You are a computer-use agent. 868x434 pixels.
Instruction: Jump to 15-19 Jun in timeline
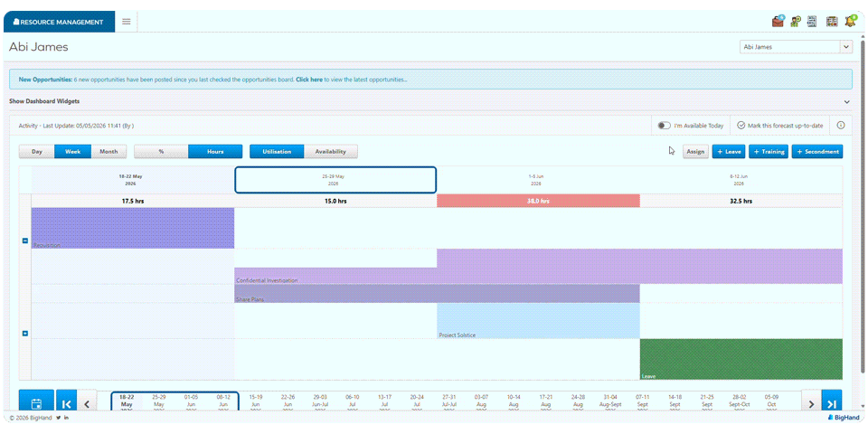tap(256, 403)
